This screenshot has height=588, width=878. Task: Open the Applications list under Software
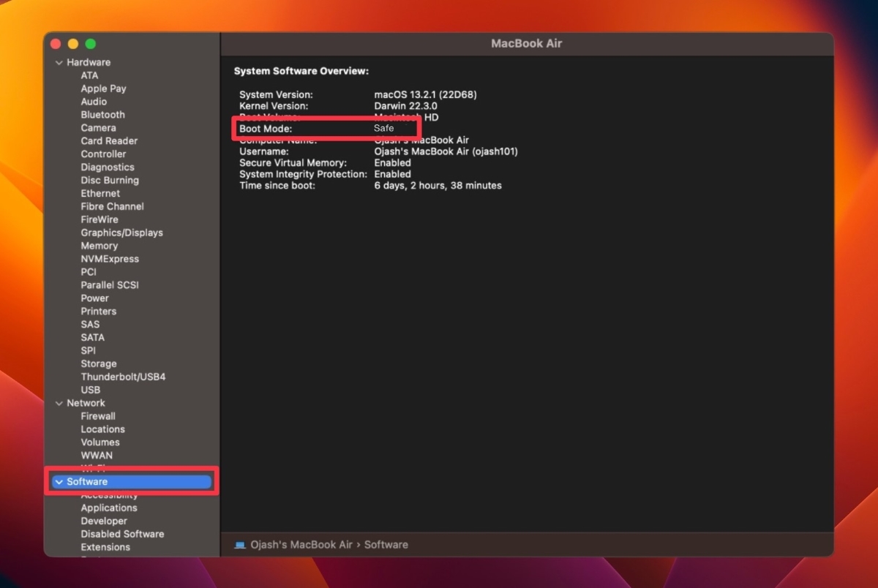tap(108, 508)
